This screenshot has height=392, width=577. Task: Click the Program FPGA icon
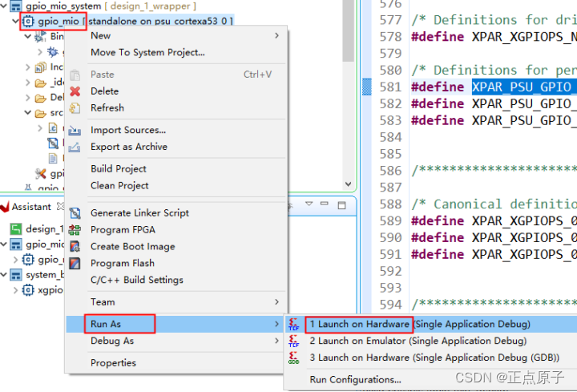75,230
